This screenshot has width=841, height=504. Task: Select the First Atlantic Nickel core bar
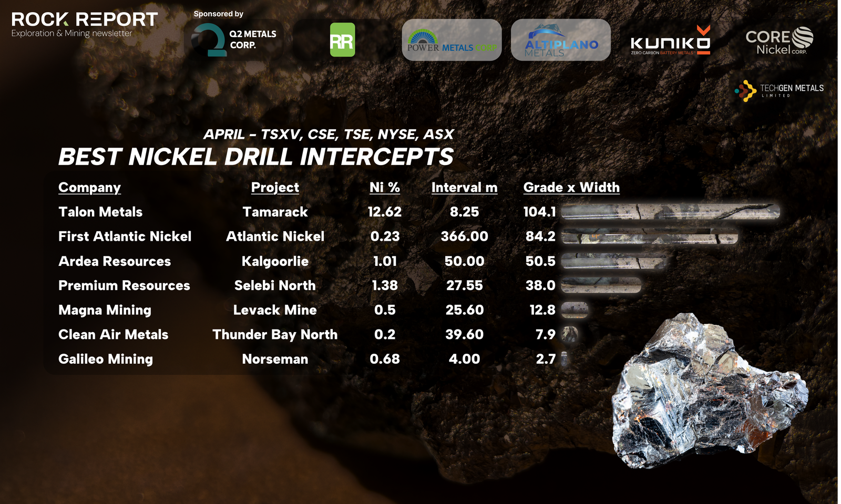(650, 236)
